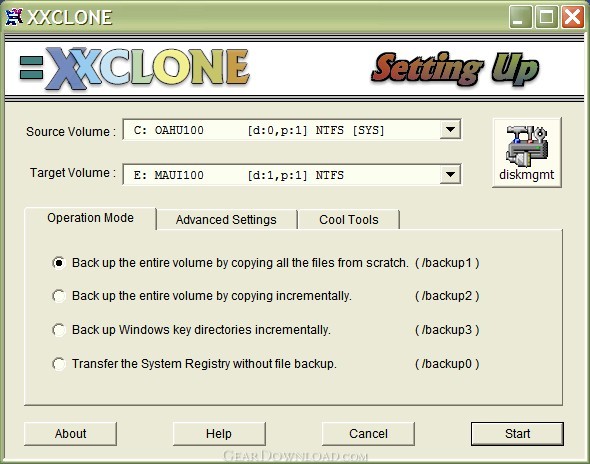This screenshot has height=464, width=590.
Task: Select copying all files from scratch (/backup1)
Action: click(x=59, y=263)
